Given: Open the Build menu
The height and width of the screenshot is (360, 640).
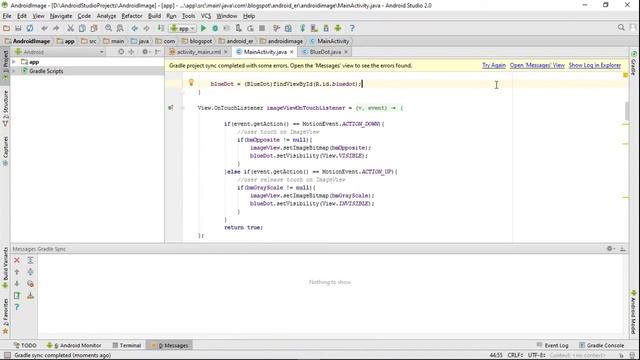Looking at the screenshot, I should [x=154, y=16].
